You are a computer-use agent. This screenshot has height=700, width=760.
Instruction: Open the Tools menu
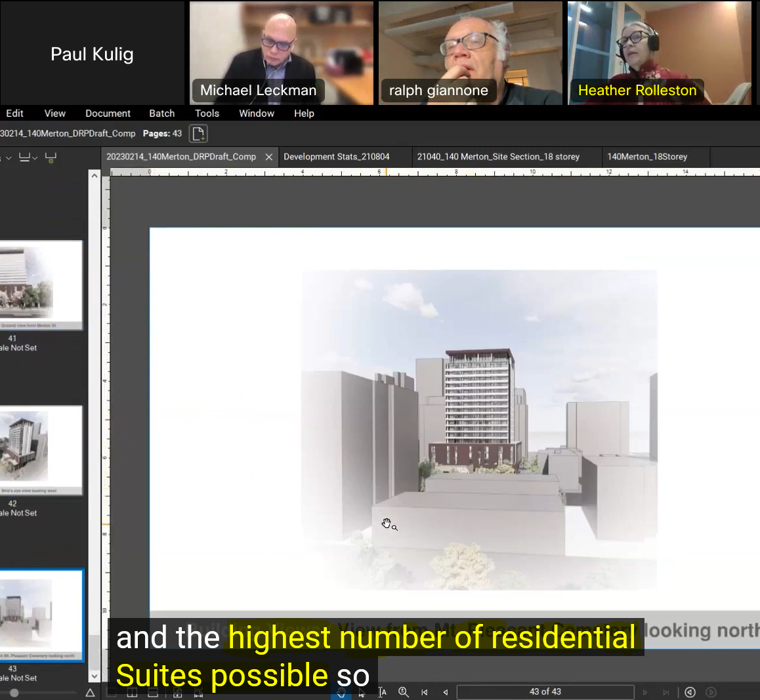pos(207,113)
